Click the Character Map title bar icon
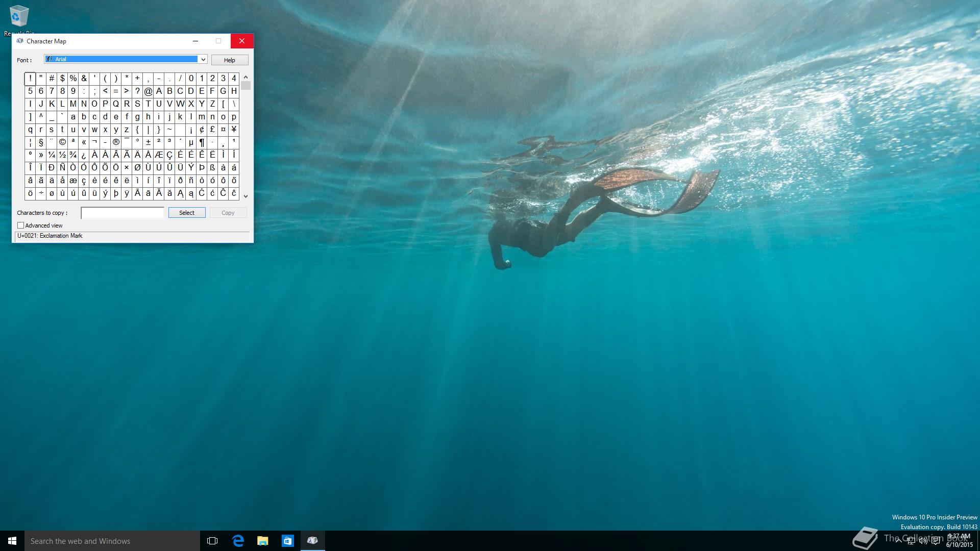 click(20, 41)
